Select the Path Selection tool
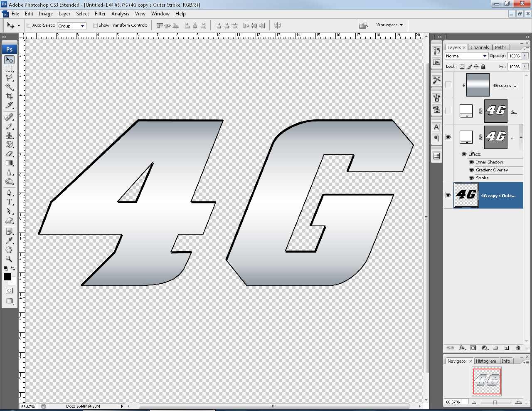532x411 pixels. pos(9,211)
